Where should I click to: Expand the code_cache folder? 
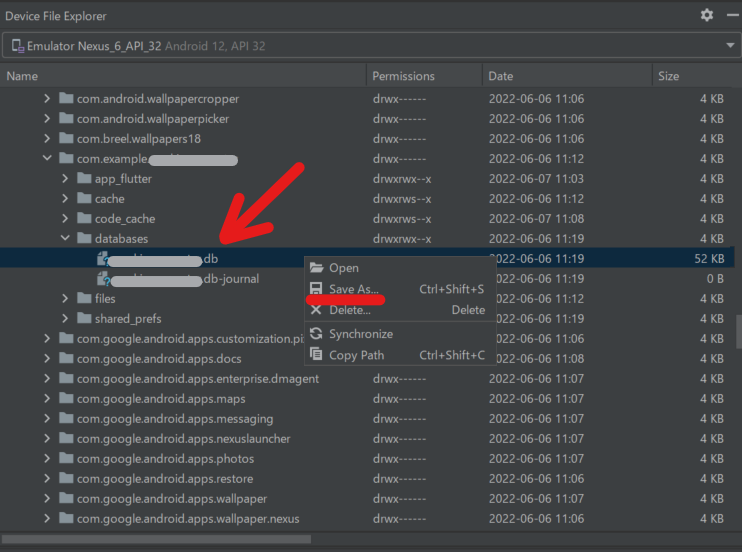(65, 218)
